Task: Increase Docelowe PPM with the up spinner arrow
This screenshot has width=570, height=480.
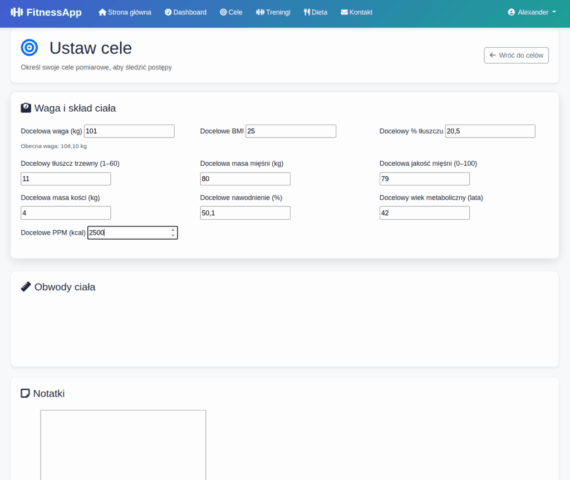Action: 173,230
